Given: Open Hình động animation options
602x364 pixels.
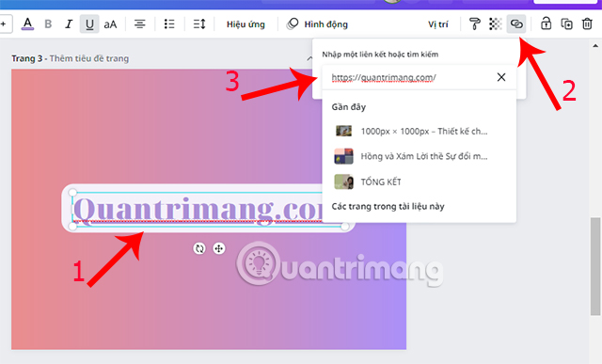Looking at the screenshot, I should [x=318, y=24].
